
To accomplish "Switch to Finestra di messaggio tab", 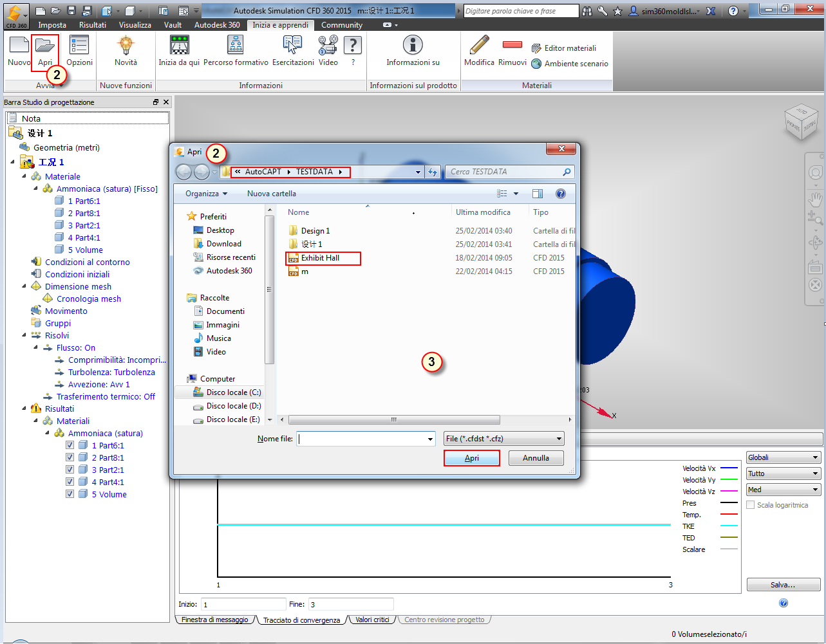I will pos(215,620).
